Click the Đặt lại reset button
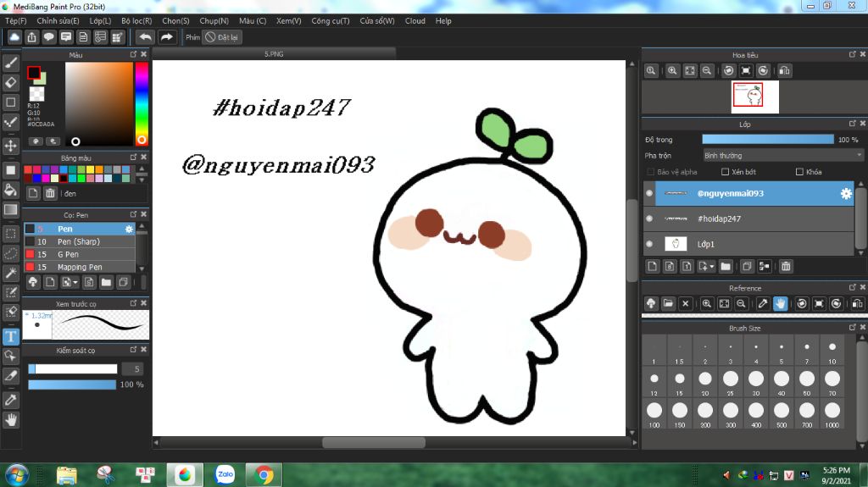The image size is (868, 487). pos(221,37)
